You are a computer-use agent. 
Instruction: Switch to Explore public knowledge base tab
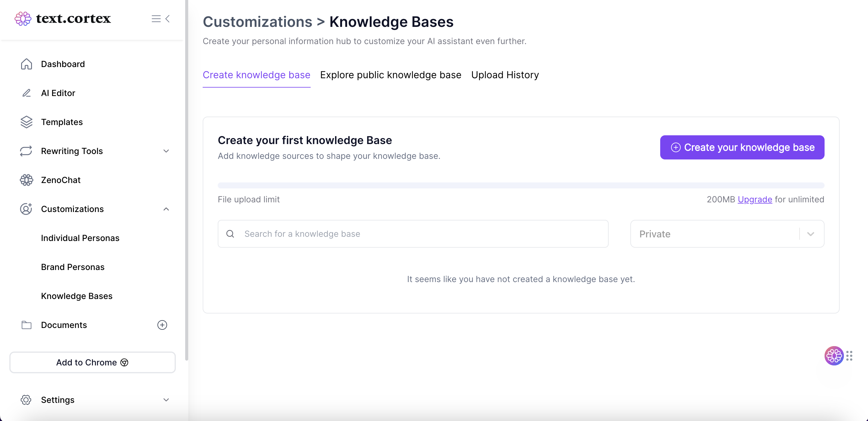point(391,75)
